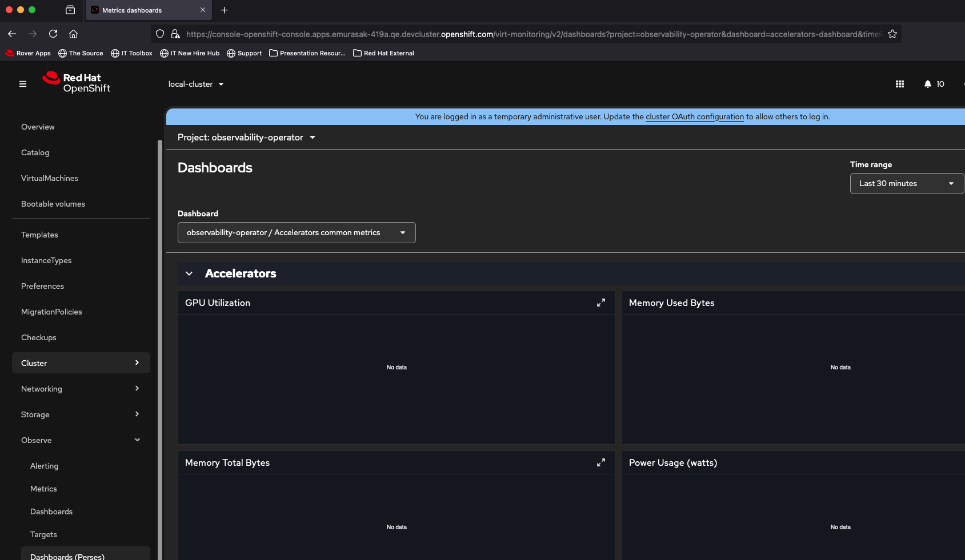Open the browser tab overview button

pos(70,10)
